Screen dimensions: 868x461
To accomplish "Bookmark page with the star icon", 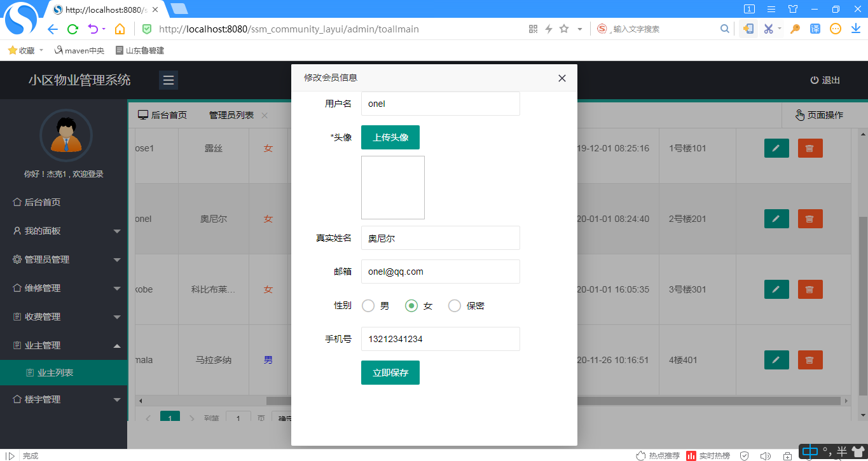I will point(563,29).
